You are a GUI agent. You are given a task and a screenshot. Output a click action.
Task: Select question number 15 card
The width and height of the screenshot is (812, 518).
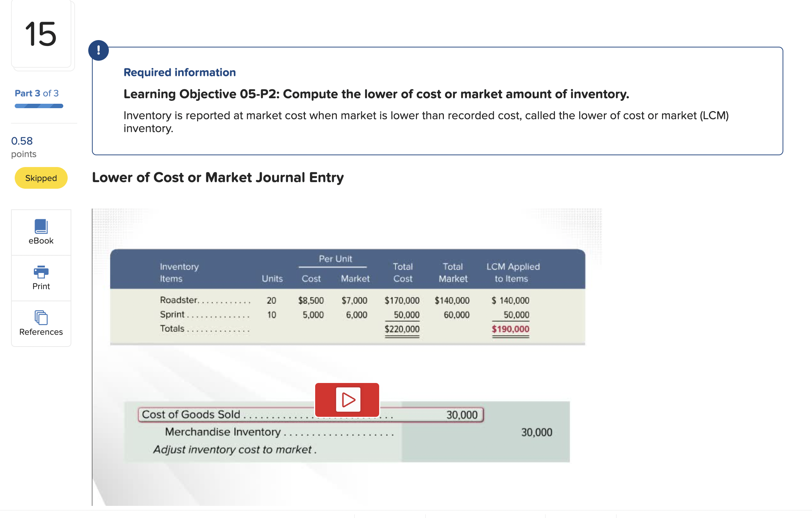41,34
